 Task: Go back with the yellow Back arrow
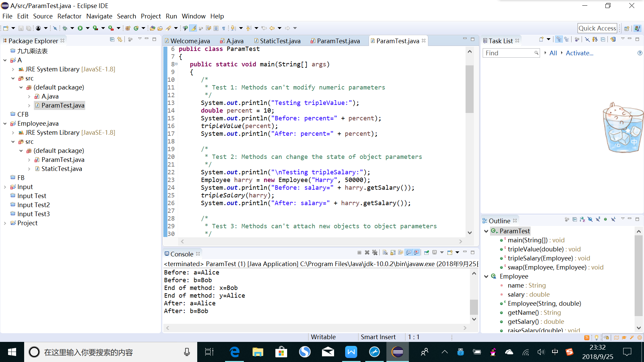coord(272,28)
